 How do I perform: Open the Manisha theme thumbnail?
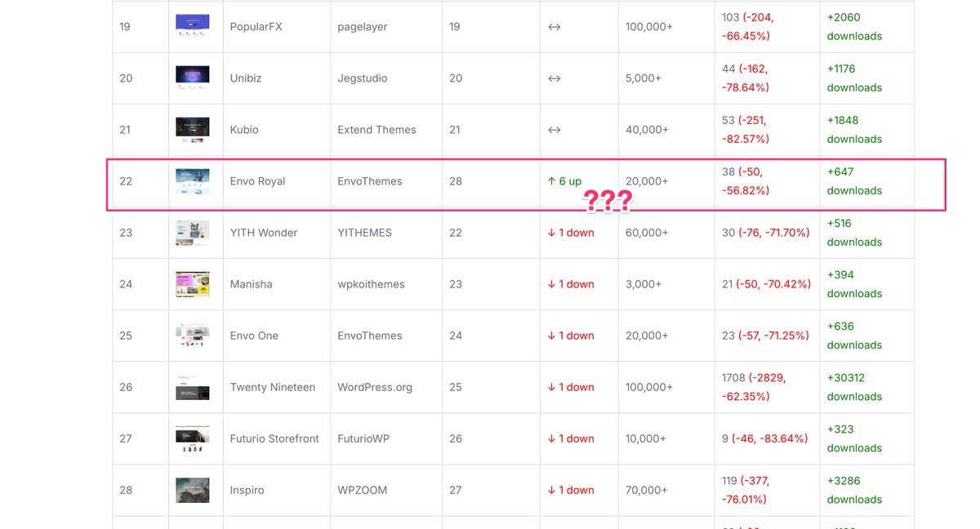pos(193,284)
